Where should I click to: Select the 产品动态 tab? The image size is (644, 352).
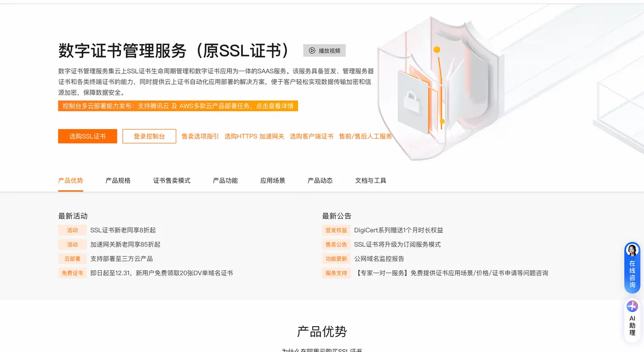[320, 181]
